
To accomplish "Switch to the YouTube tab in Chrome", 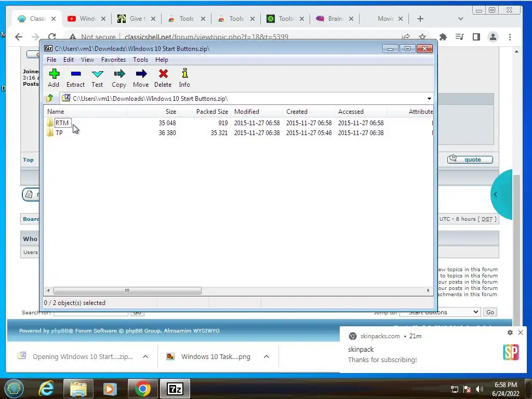I will [86, 19].
